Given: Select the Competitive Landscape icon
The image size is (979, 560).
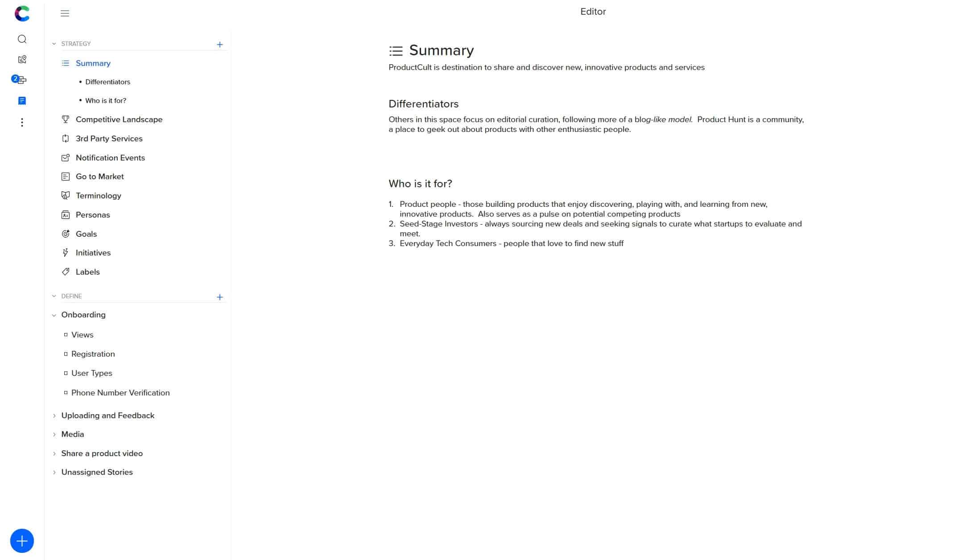Looking at the screenshot, I should 66,119.
